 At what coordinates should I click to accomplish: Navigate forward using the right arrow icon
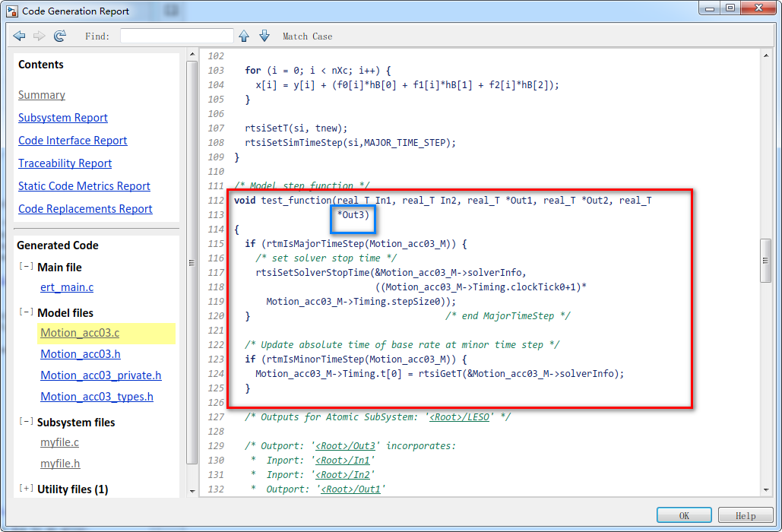(x=40, y=36)
